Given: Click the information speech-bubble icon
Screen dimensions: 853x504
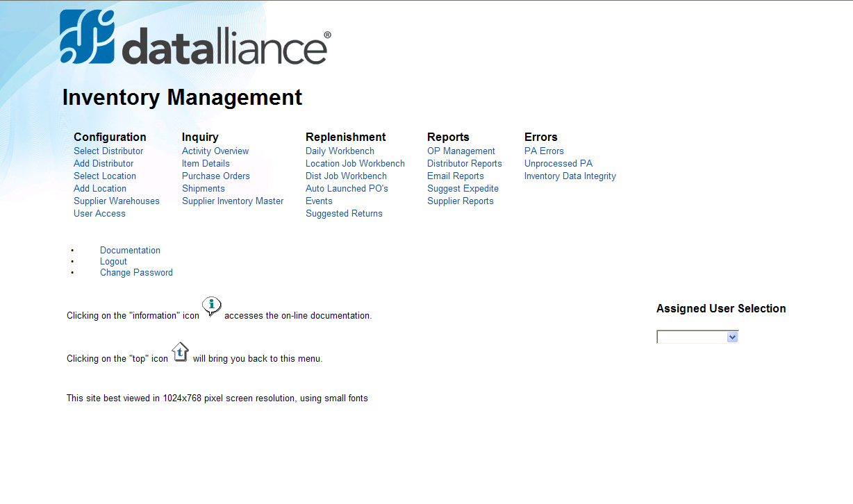Looking at the screenshot, I should (x=212, y=307).
